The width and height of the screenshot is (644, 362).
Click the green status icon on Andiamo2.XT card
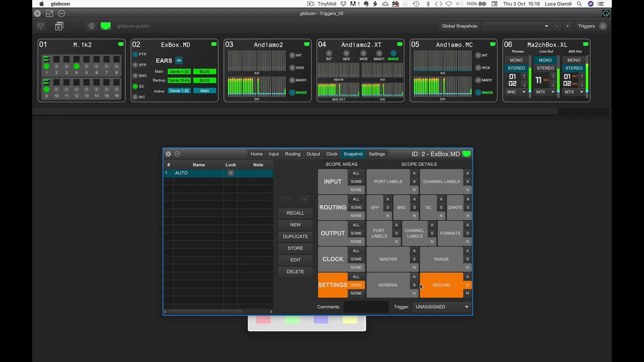pyautogui.click(x=399, y=44)
